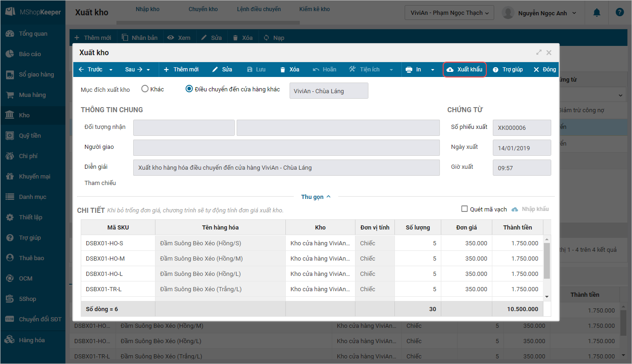Open Quỹ tiền in the sidebar
The image size is (632, 364).
click(x=32, y=136)
